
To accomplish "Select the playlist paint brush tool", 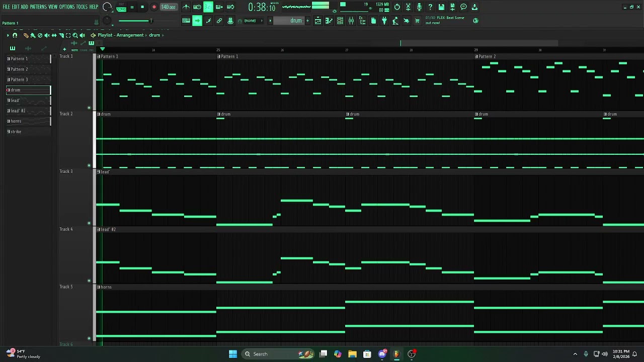I will click(x=33, y=35).
